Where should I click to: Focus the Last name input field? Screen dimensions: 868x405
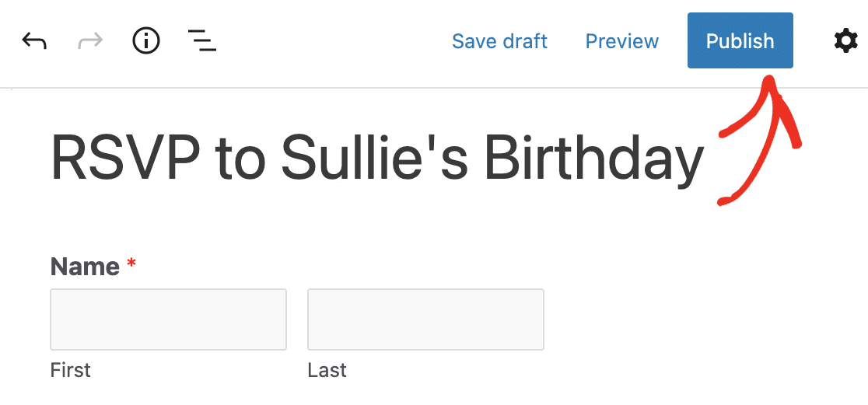[x=425, y=319]
